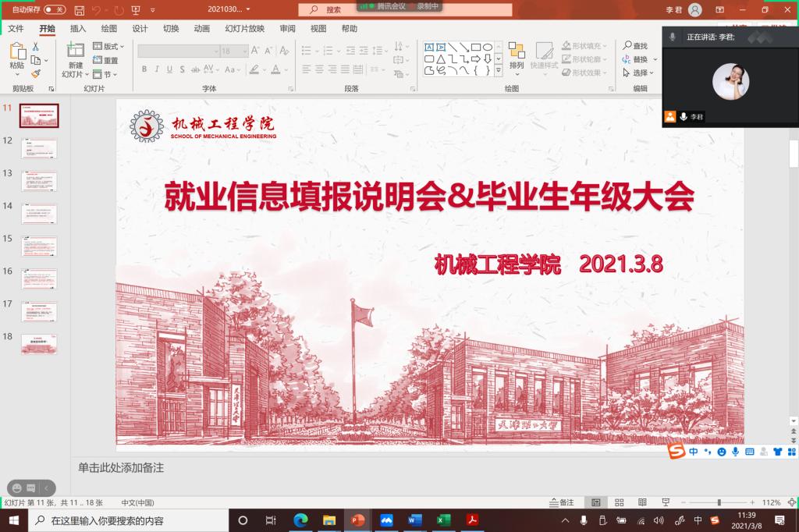
Task: Toggle the Notes (备注) pane button
Action: point(562,502)
